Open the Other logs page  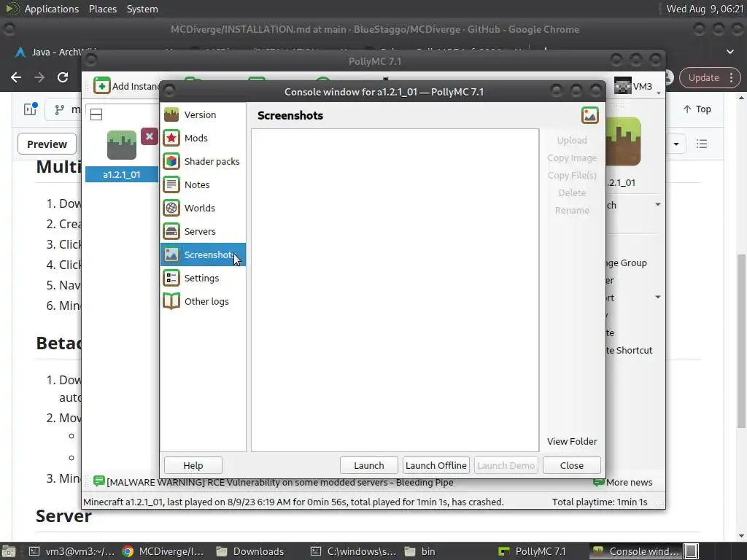click(203, 301)
